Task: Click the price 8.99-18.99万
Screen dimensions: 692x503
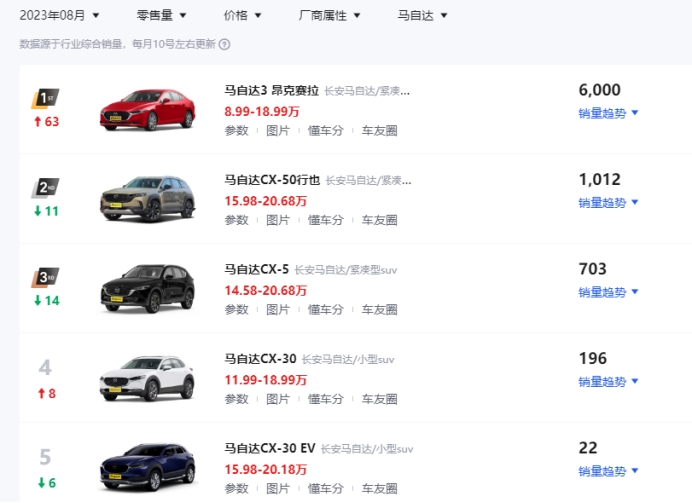Action: (x=262, y=111)
